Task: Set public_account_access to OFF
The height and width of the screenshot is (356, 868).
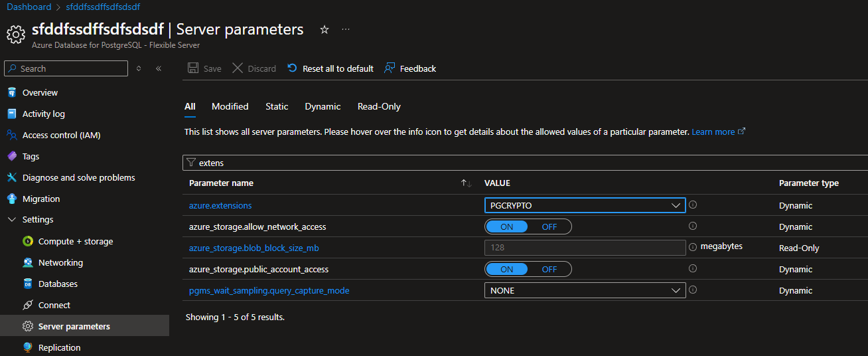Action: (x=549, y=269)
